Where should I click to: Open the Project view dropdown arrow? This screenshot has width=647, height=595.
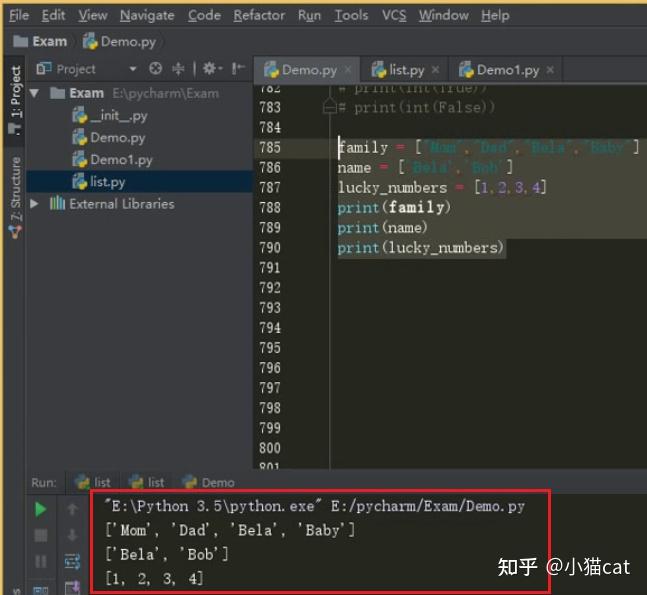(133, 68)
